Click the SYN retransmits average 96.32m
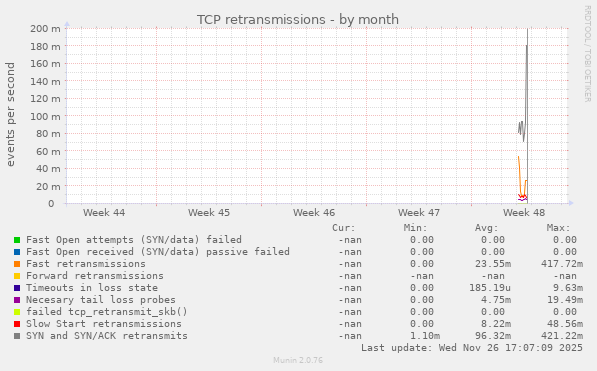Screen dimensions: 597x371 pyautogui.click(x=493, y=336)
